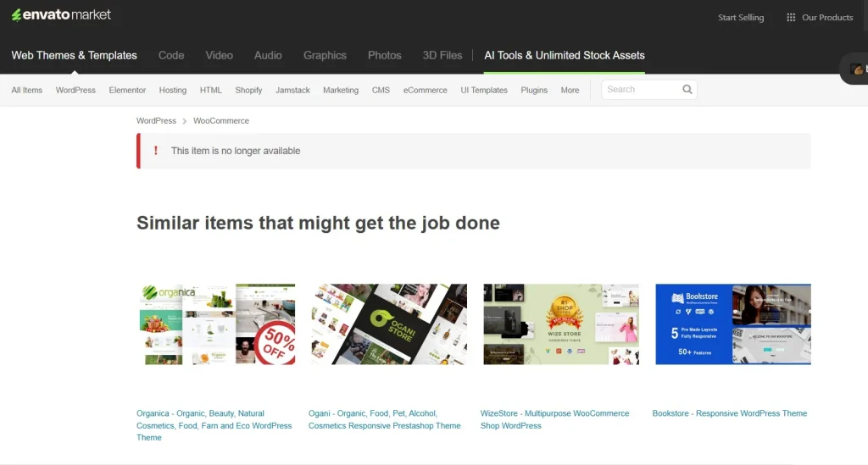Viewport: 868px width, 465px height.
Task: Click the Start Selling link
Action: pyautogui.click(x=740, y=17)
